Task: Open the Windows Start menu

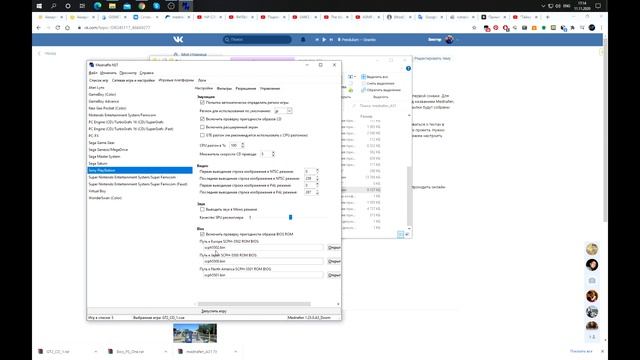Action: point(39,6)
